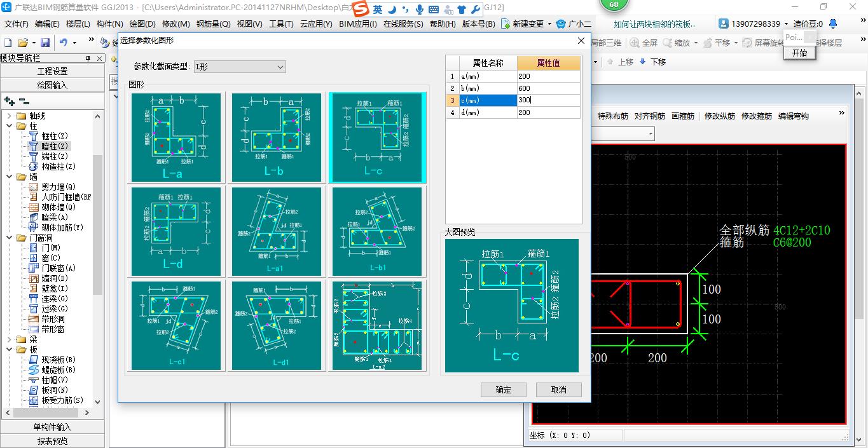The image size is (868, 448).
Task: Open the 工具(T) menu
Action: click(281, 24)
